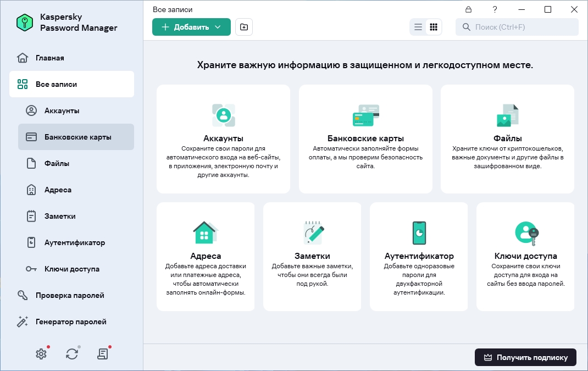Click the Аккаунты card description text
The height and width of the screenshot is (371, 588).
pos(224,162)
